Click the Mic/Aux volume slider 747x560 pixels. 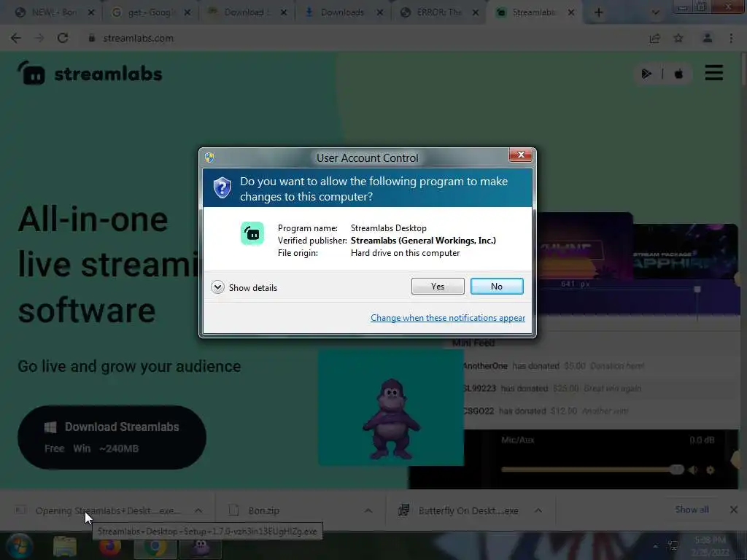592,470
